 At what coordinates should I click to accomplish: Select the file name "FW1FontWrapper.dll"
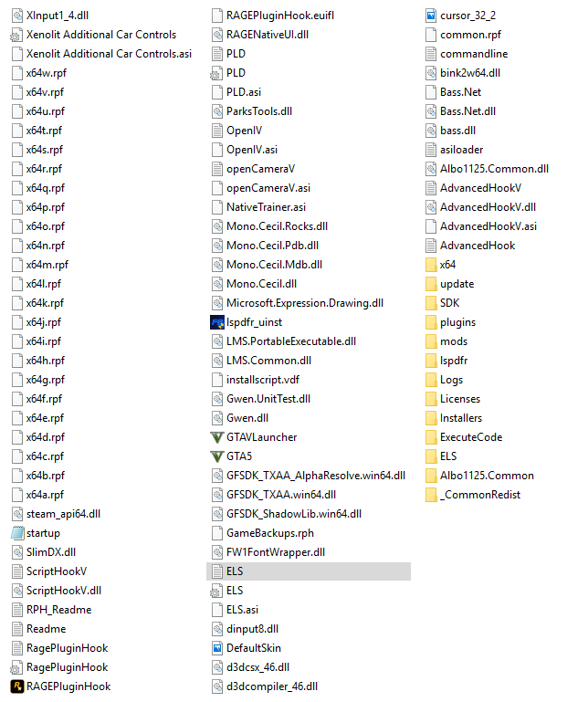click(x=276, y=552)
